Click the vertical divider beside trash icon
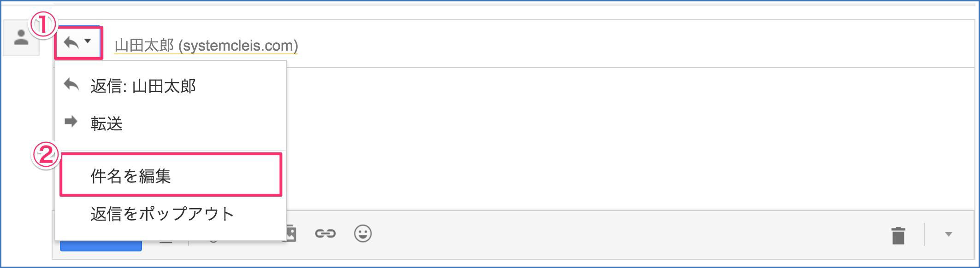 coord(924,234)
